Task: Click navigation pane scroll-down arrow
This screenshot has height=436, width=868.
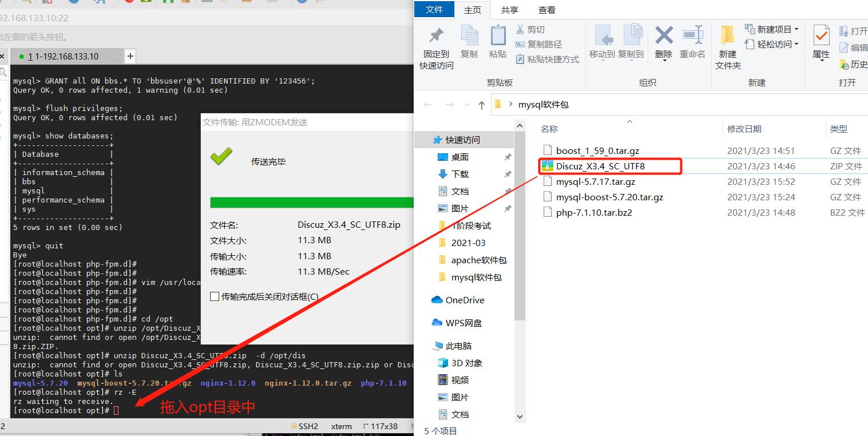Action: (520, 417)
